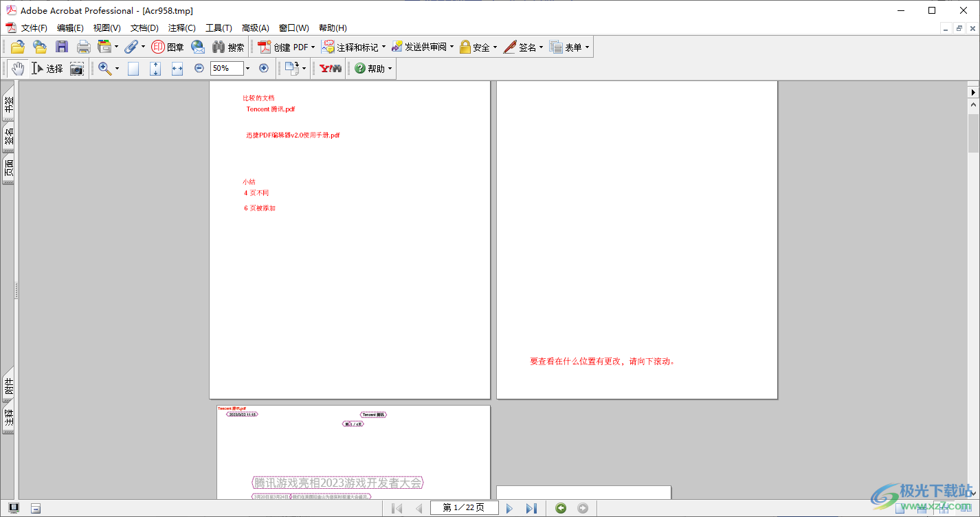Click the 签名 pen button
Screen dimensions: 980x517
pos(520,47)
